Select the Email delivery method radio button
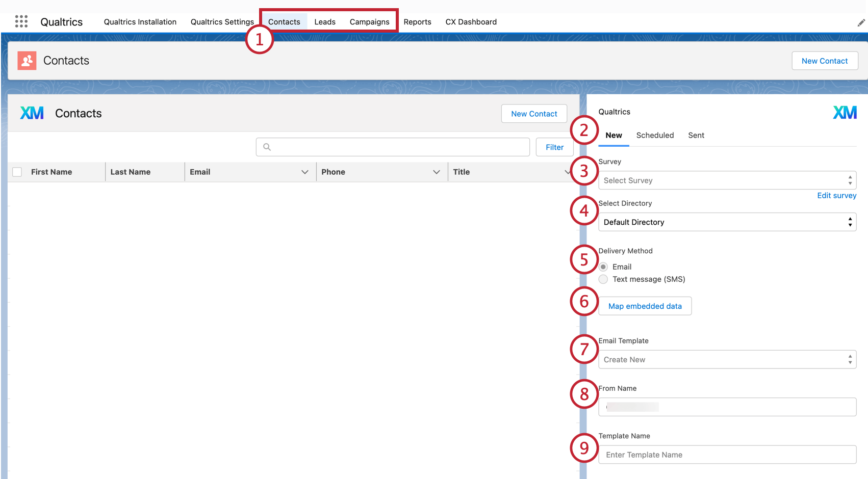This screenshot has width=868, height=479. click(603, 267)
